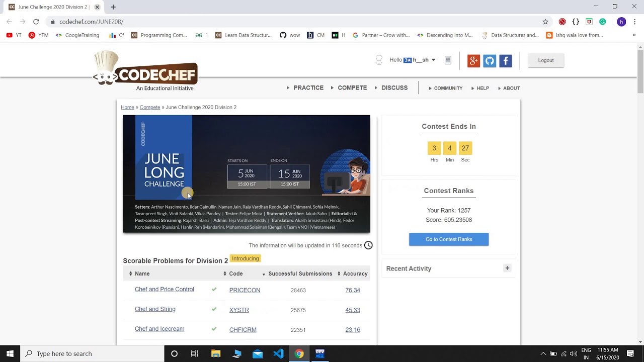Go back to the previous page

(x=9, y=22)
